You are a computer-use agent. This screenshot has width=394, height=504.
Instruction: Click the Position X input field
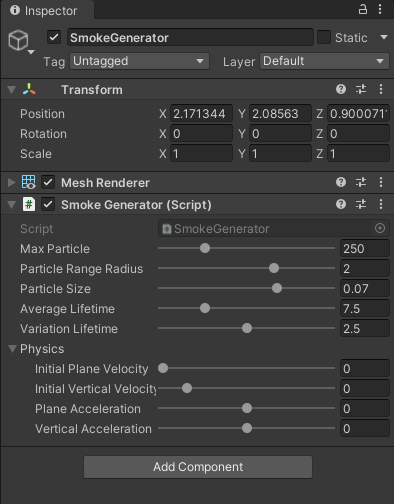pyautogui.click(x=201, y=114)
